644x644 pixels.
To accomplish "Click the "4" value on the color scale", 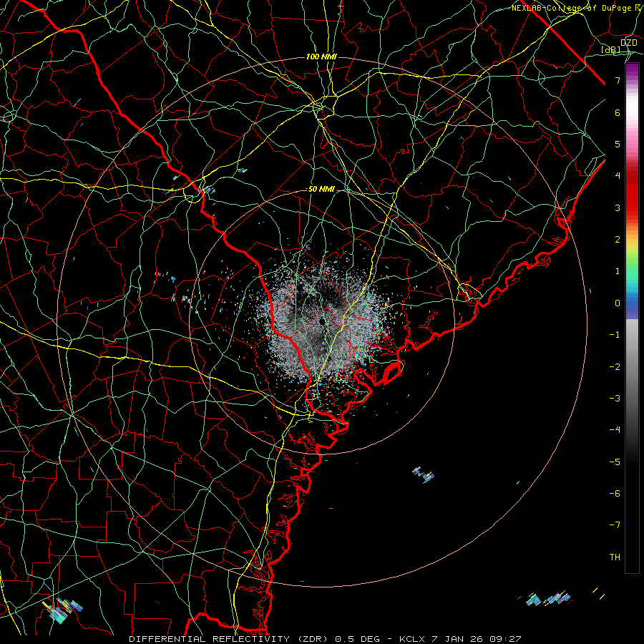I will pos(618,176).
